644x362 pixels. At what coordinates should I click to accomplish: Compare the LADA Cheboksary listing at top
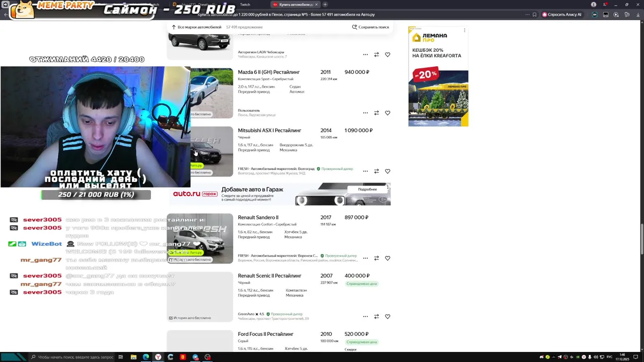pyautogui.click(x=376, y=54)
